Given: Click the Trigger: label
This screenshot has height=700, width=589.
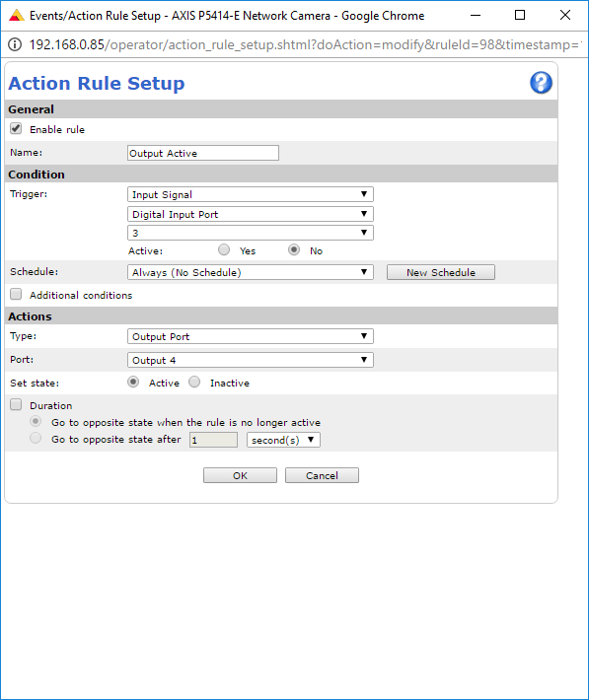Looking at the screenshot, I should tap(29, 194).
